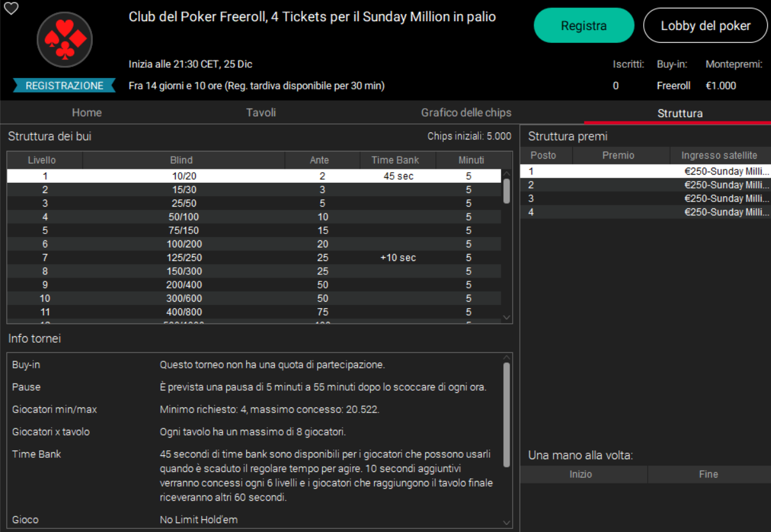771x532 pixels.
Task: Switch to the Home tab
Action: [x=87, y=113]
